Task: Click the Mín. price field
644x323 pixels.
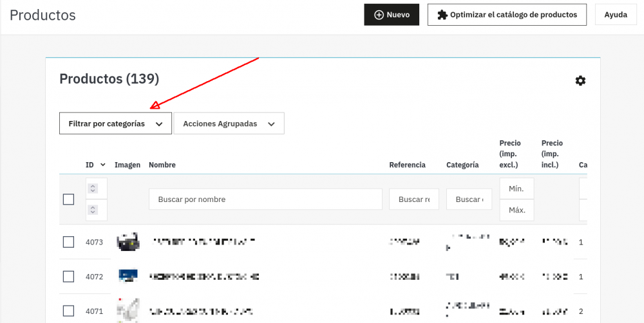Action: (x=516, y=189)
